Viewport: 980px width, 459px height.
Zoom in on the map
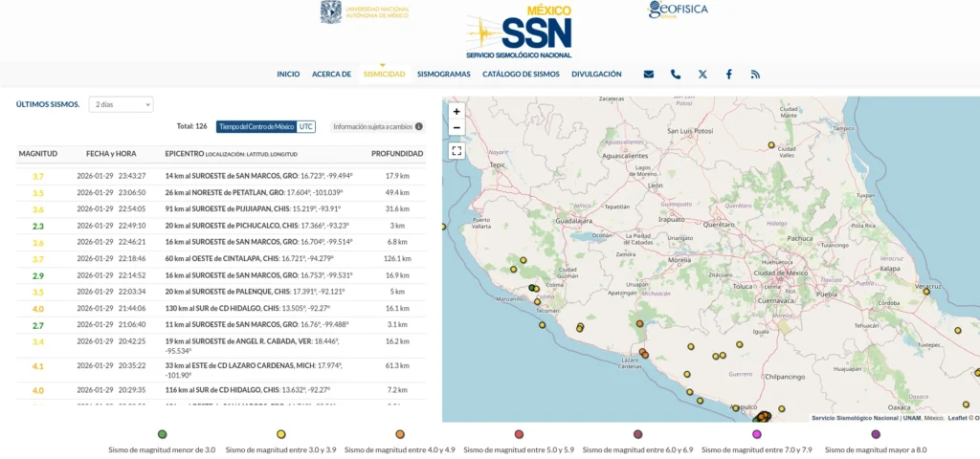coord(457,112)
